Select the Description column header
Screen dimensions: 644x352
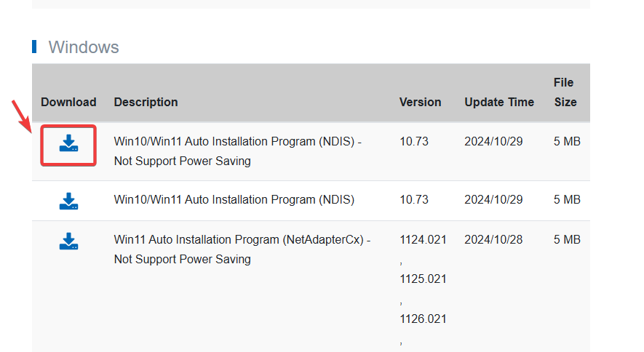click(146, 102)
